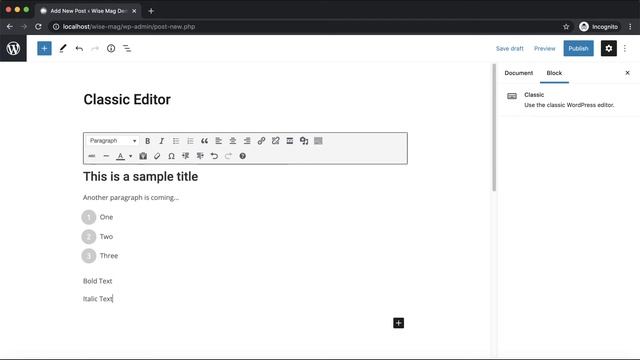This screenshot has width=640, height=360.
Task: Open text color picker arrow
Action: tap(131, 156)
